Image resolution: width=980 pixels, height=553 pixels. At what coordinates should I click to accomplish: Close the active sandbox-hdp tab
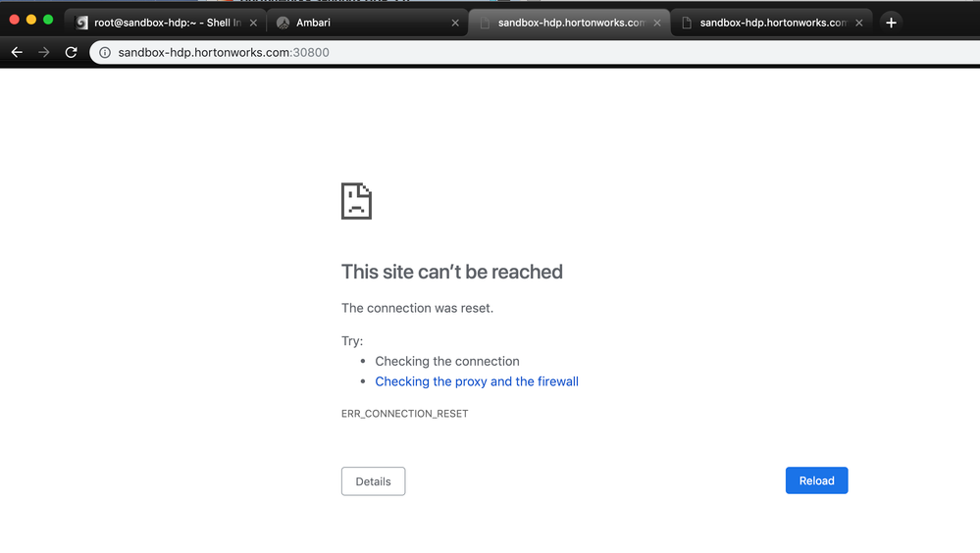[x=657, y=23]
